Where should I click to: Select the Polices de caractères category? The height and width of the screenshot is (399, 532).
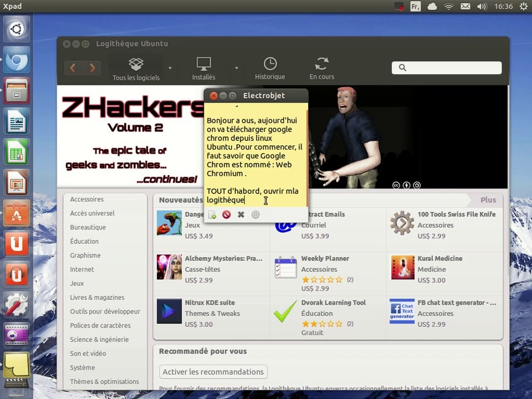pyautogui.click(x=100, y=325)
